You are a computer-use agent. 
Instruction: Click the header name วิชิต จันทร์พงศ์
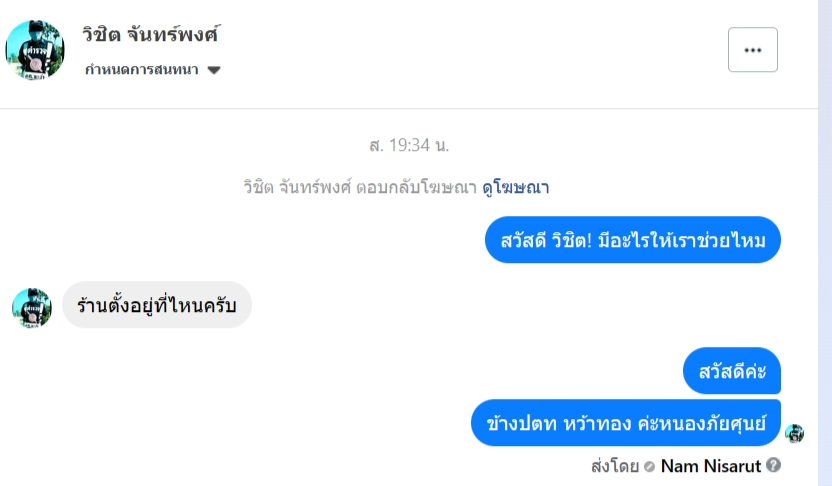[151, 34]
